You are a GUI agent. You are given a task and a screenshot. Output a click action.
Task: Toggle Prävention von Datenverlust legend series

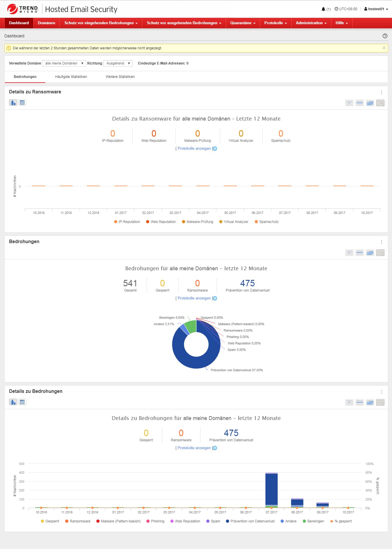[250, 521]
